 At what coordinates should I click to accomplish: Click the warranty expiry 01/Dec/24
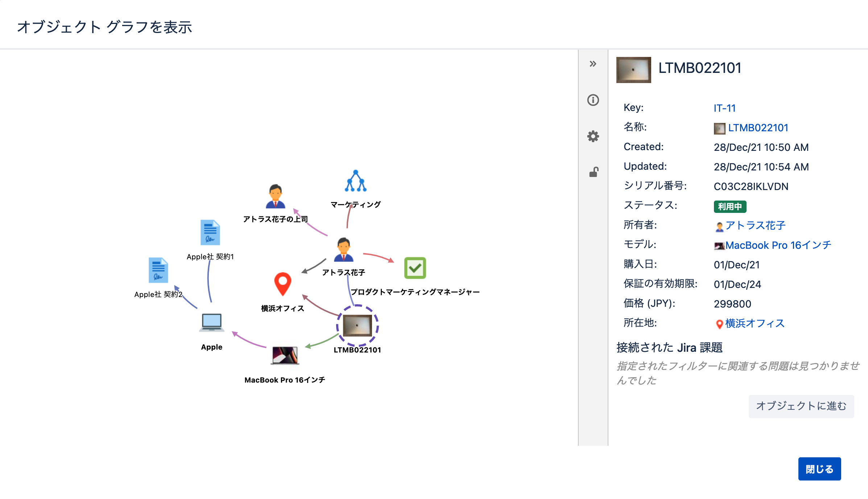click(x=737, y=284)
